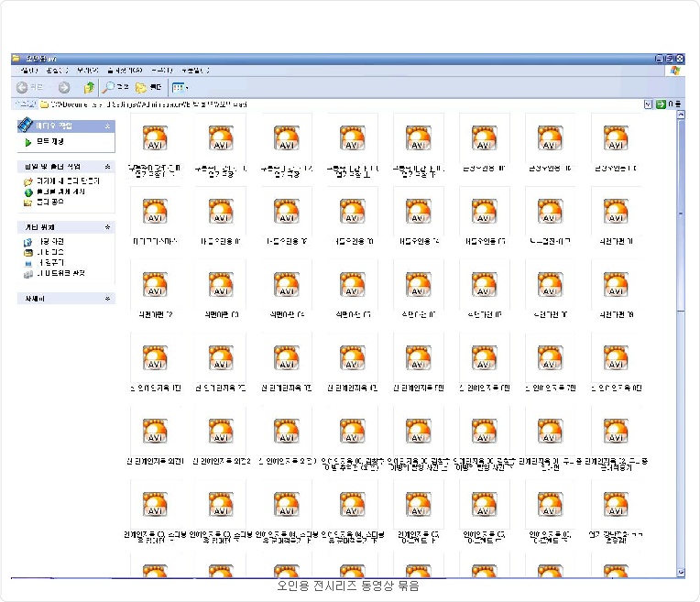Expand the address bar dropdown arrow
The image size is (700, 602).
[649, 104]
